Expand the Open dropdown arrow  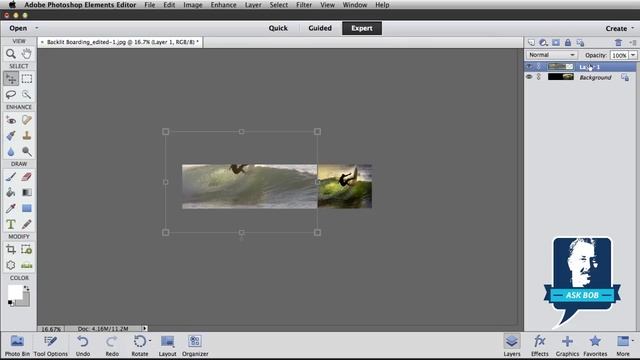[x=36, y=28]
